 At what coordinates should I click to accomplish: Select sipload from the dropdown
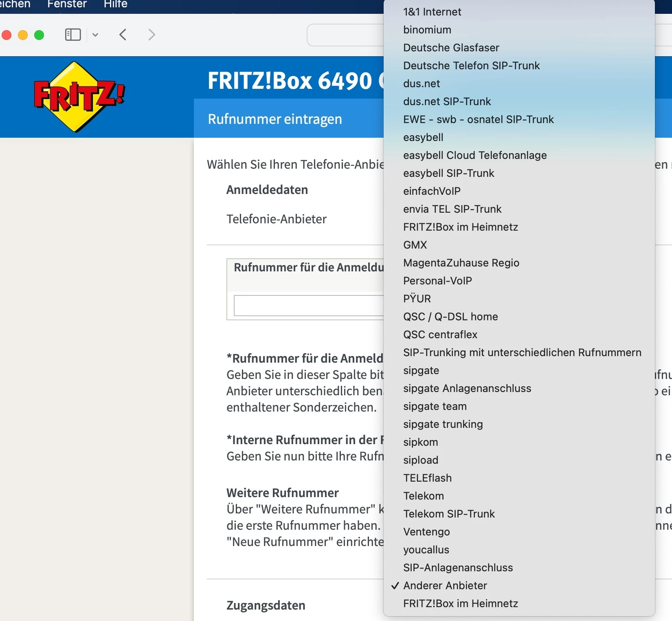[519, 460]
